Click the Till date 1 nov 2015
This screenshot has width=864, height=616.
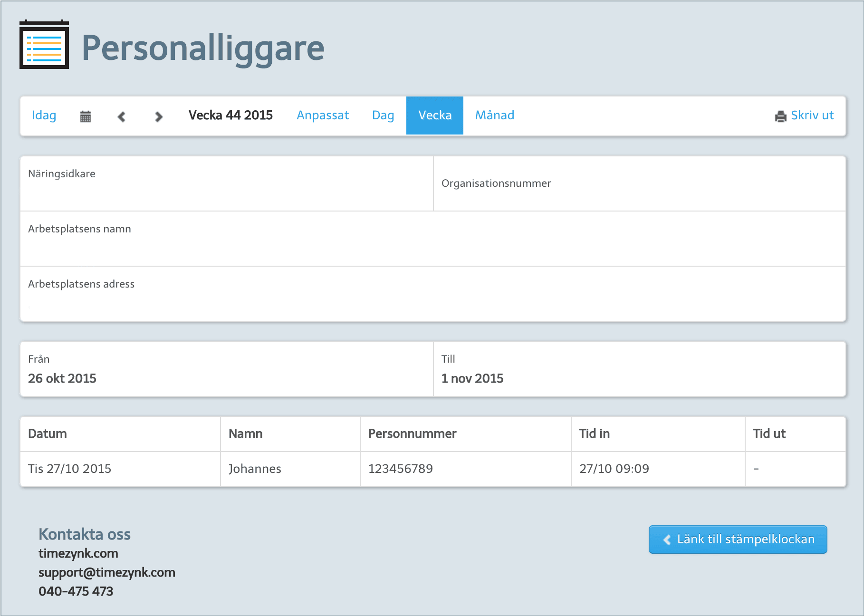pos(472,378)
